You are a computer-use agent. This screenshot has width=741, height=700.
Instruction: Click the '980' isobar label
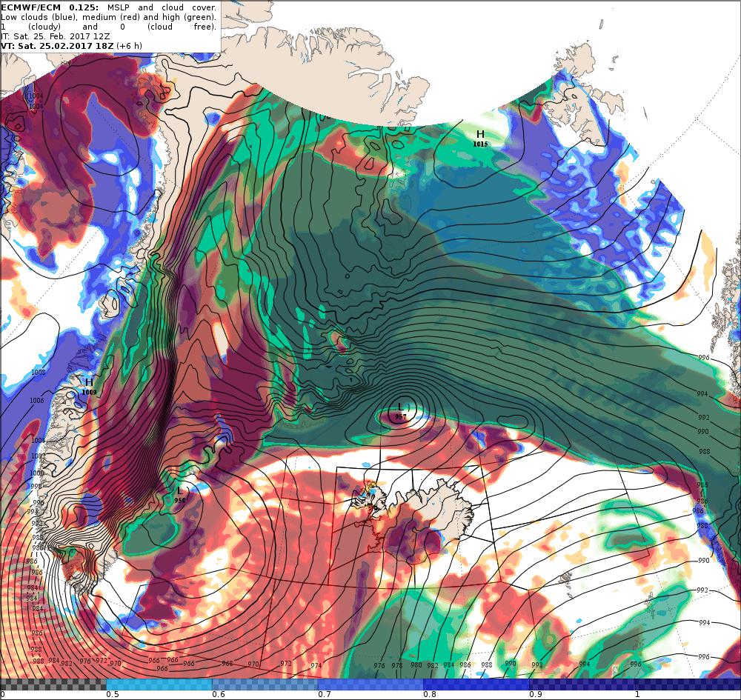point(416,665)
